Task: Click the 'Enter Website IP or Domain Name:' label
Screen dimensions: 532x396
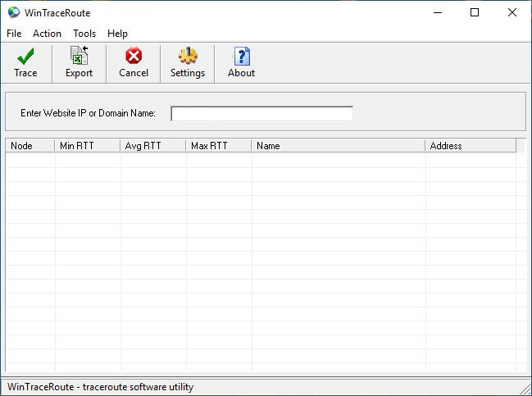Action: 88,113
